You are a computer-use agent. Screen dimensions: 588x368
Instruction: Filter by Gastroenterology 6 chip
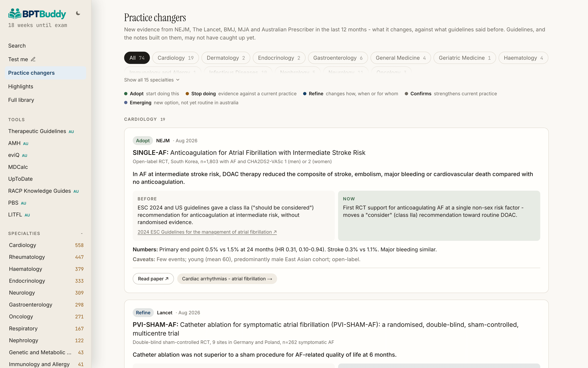338,58
